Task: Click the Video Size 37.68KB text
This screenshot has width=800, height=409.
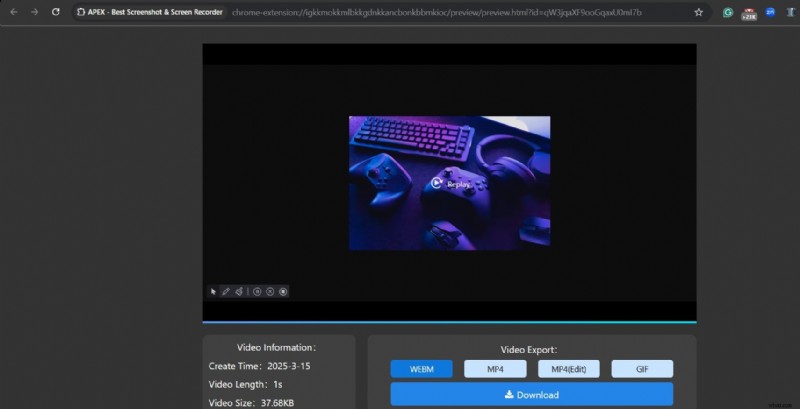Action: 251,403
